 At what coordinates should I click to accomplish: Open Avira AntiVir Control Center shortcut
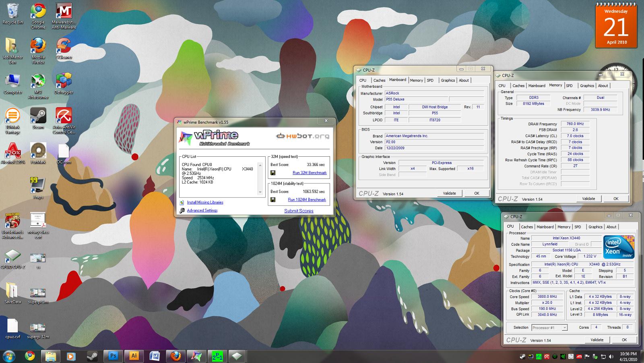coord(64,121)
